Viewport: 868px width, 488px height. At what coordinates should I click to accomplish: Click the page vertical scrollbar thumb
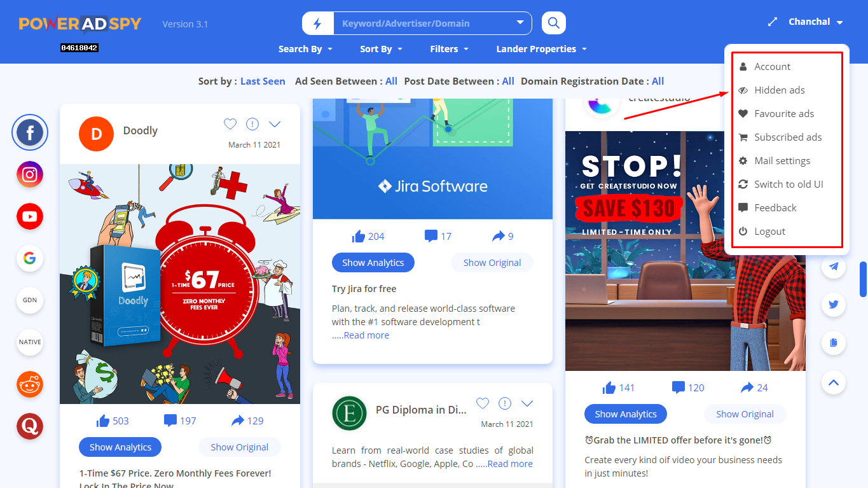[x=864, y=279]
